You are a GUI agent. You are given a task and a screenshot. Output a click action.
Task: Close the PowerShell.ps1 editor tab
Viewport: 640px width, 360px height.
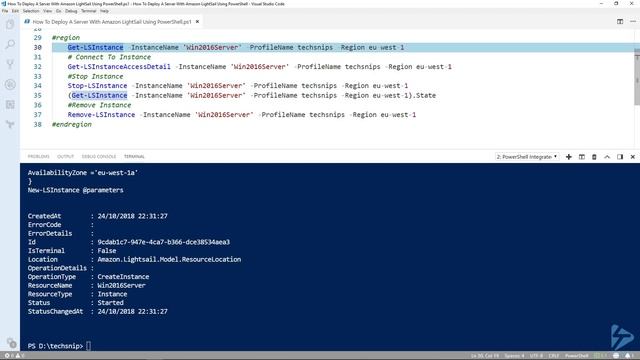[198, 22]
